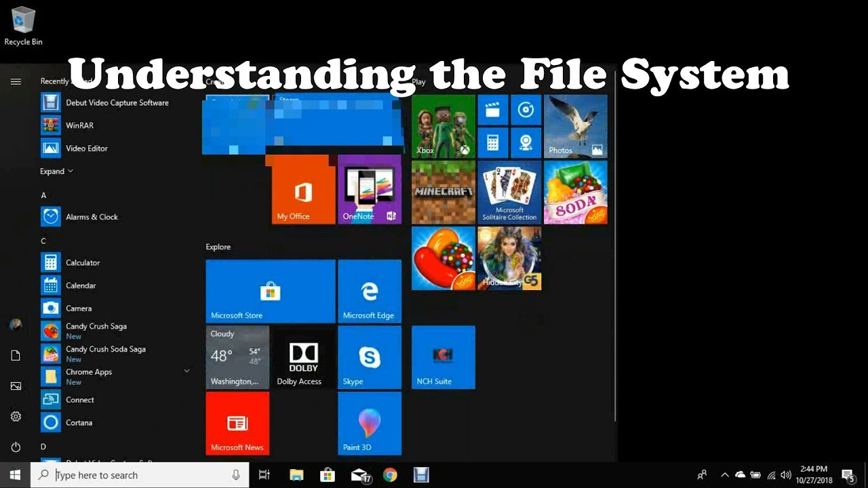Open Microsoft Store from the taskbar
This screenshot has width=868, height=488.
click(328, 475)
